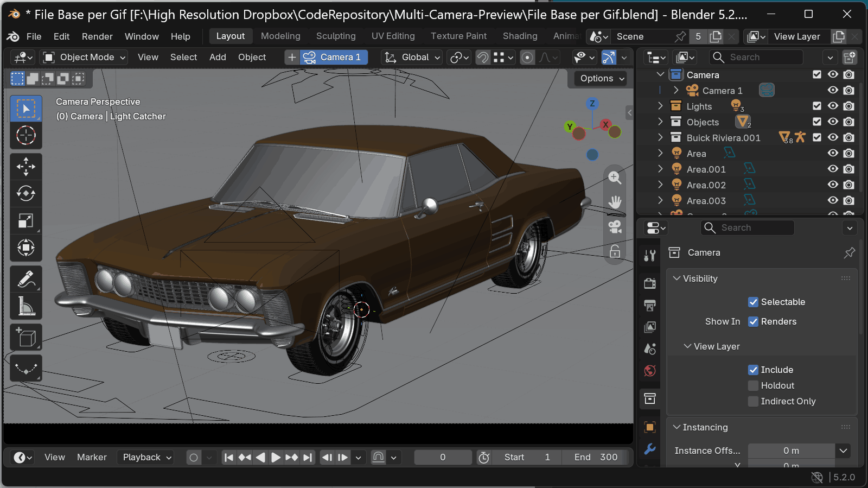Open the viewport Options popover
Image resolution: width=868 pixels, height=488 pixels.
[601, 78]
